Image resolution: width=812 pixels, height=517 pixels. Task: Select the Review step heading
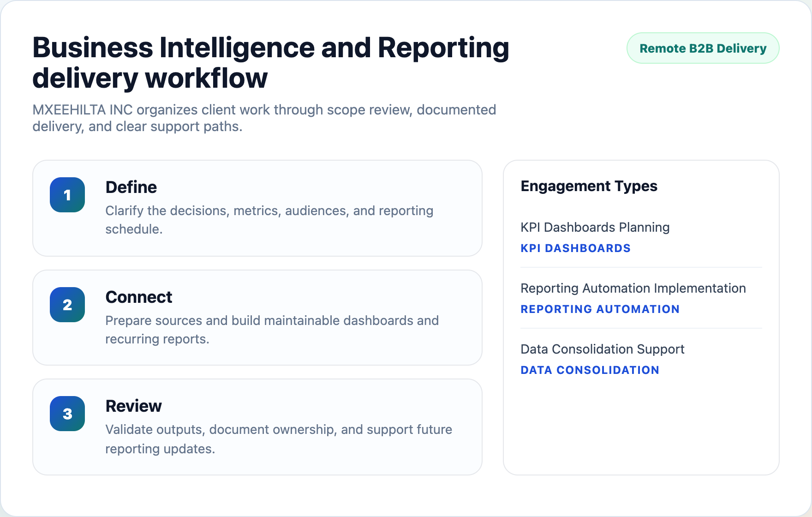(133, 406)
